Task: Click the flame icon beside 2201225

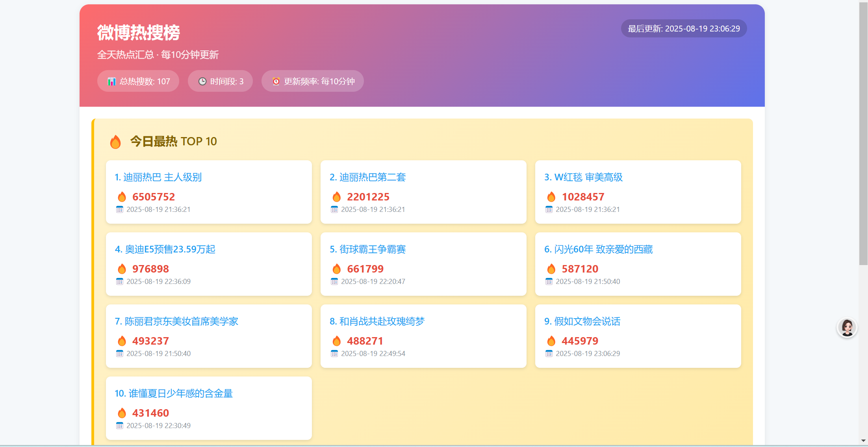Action: [337, 197]
